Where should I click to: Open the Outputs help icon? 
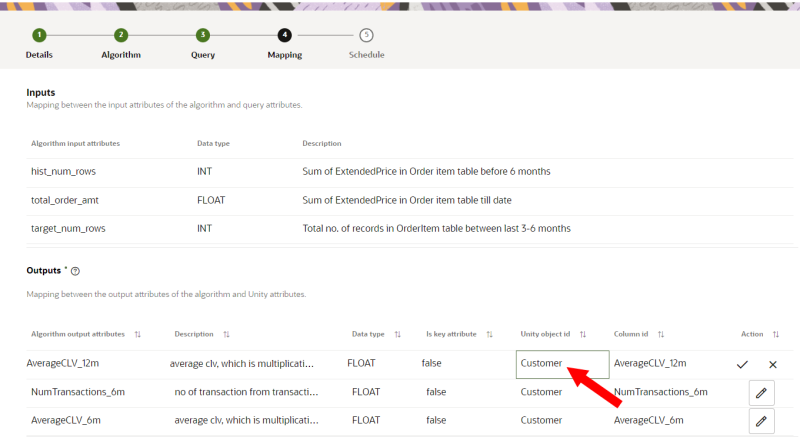click(76, 271)
